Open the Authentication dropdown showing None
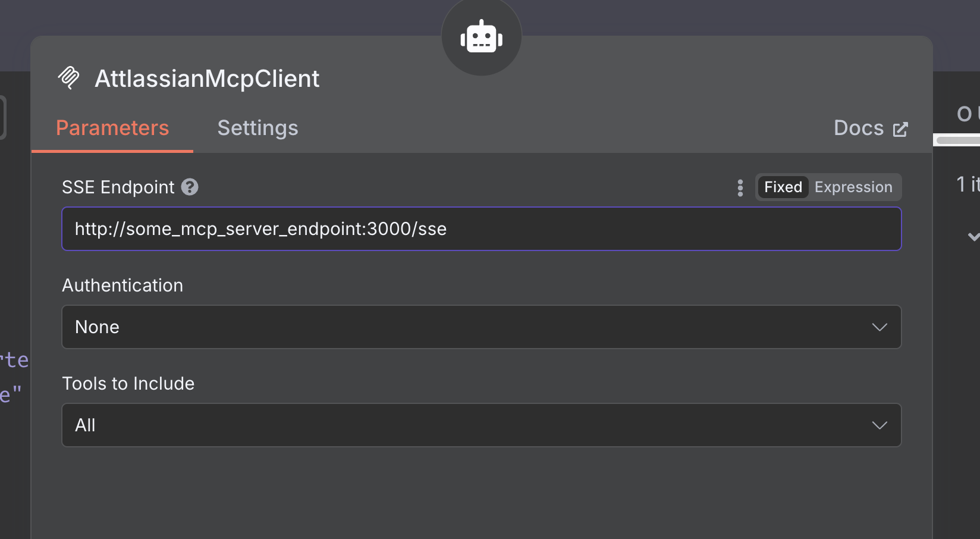This screenshot has width=980, height=539. point(482,327)
